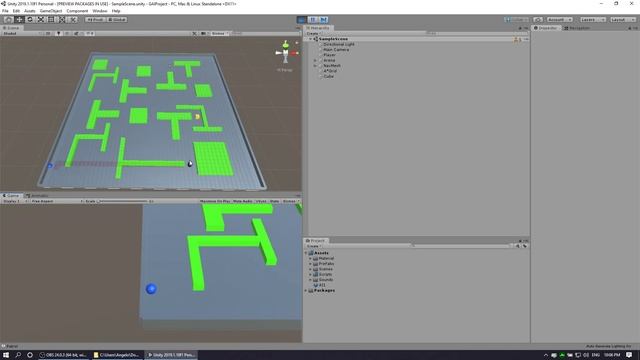Toggle scene audio speaker icon
640x360 pixels.
click(67, 33)
